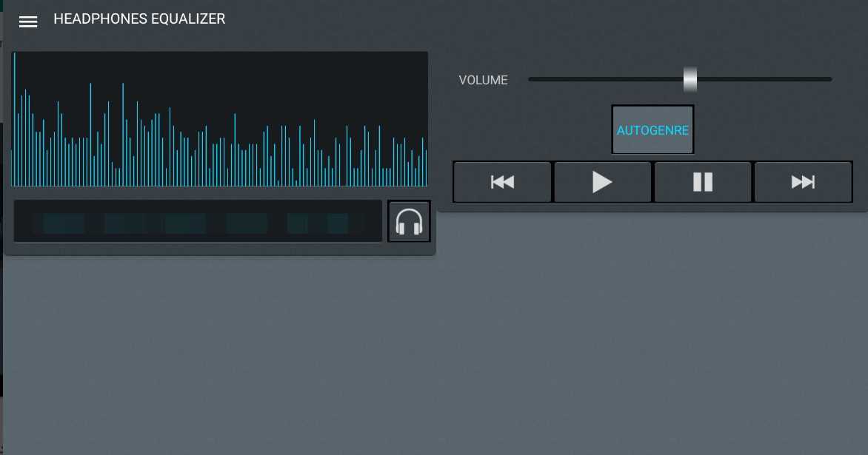868x455 pixels.
Task: Select the last dim segment in the display strip
Action: [x=338, y=223]
